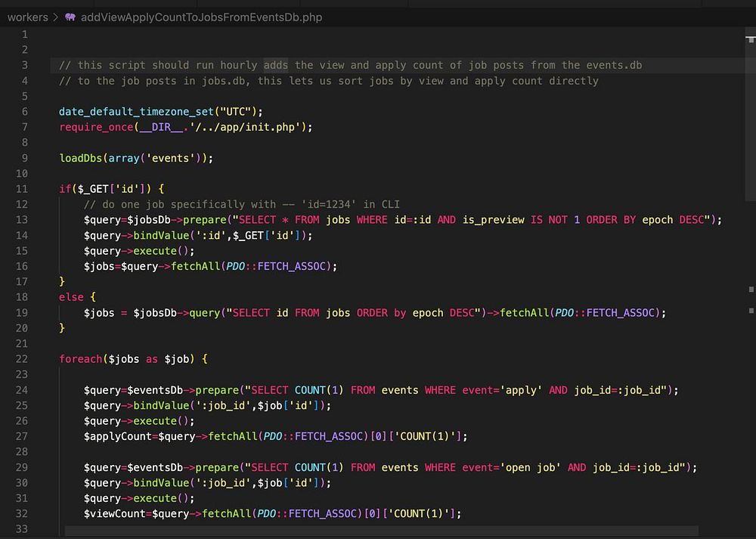Click the "UTC" string on line 6
The height and width of the screenshot is (539, 756).
235,112
